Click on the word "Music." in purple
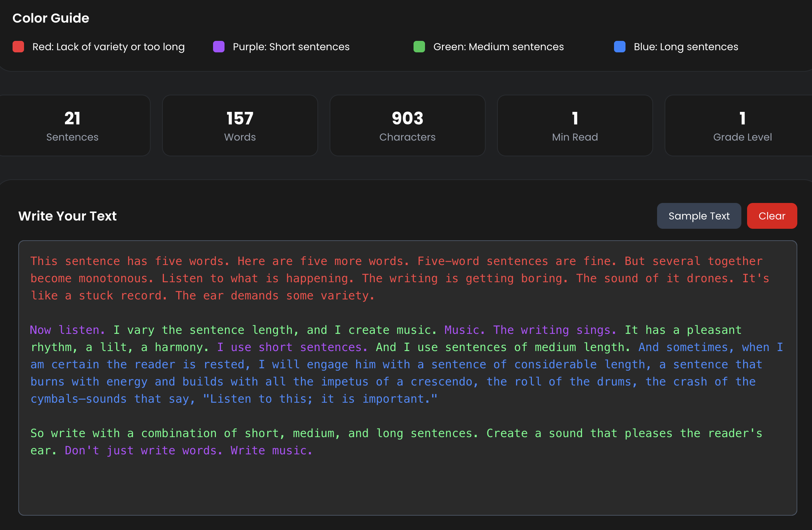The image size is (812, 530). [464, 330]
